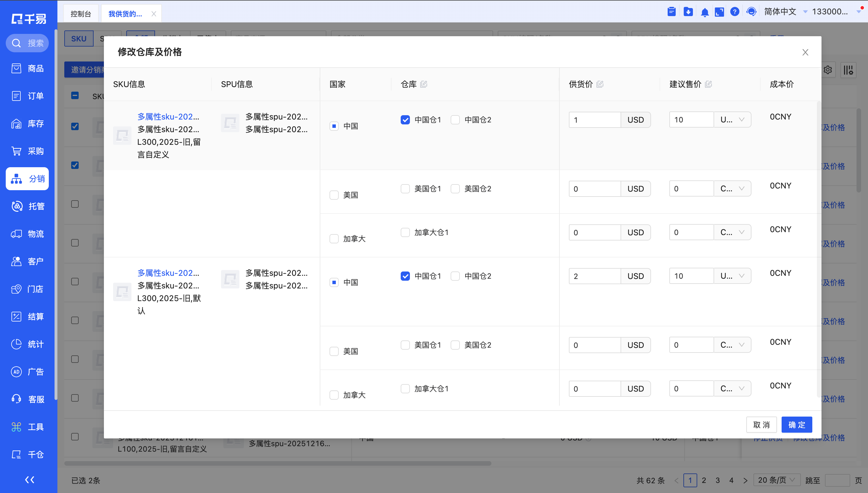The height and width of the screenshot is (493, 868).
Task: Click the edit icon next to 建议售价
Action: coord(708,84)
